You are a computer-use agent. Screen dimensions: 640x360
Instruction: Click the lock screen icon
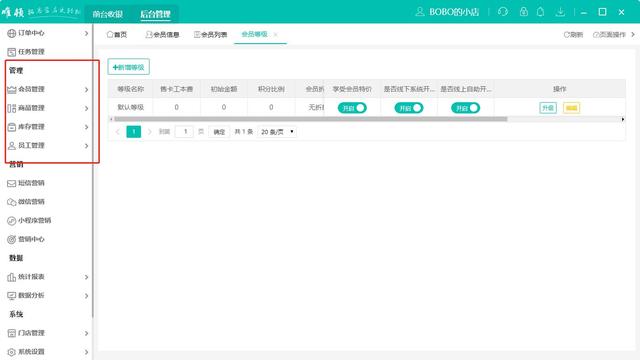pyautogui.click(x=524, y=12)
